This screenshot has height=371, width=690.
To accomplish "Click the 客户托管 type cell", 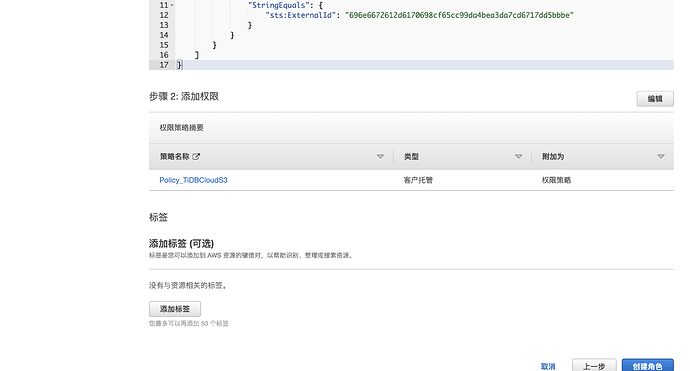I will (x=418, y=180).
